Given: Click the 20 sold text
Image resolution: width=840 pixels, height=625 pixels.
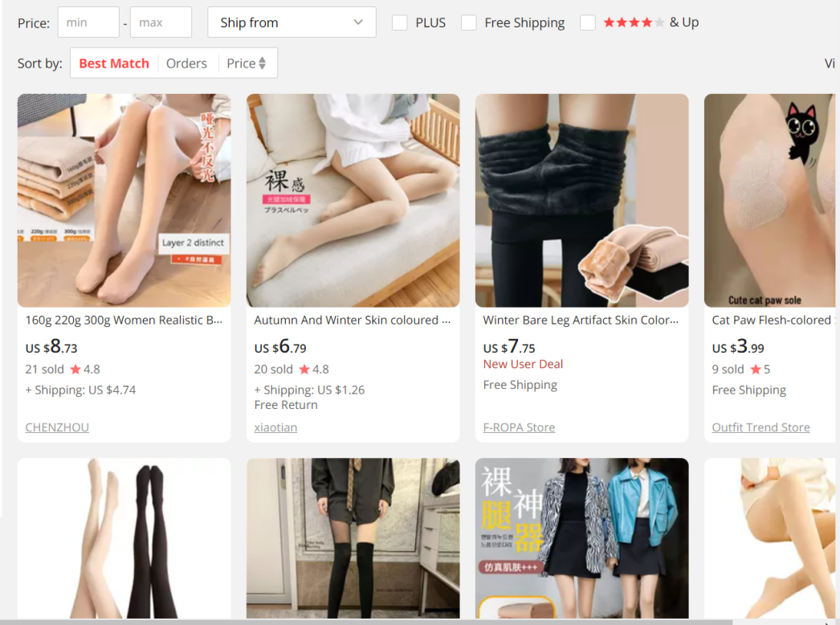Looking at the screenshot, I should click(273, 370).
